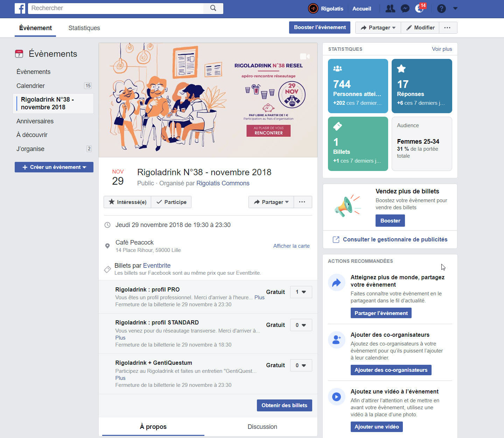
Task: Open Créer un évènement dropdown button
Action: (x=54, y=167)
